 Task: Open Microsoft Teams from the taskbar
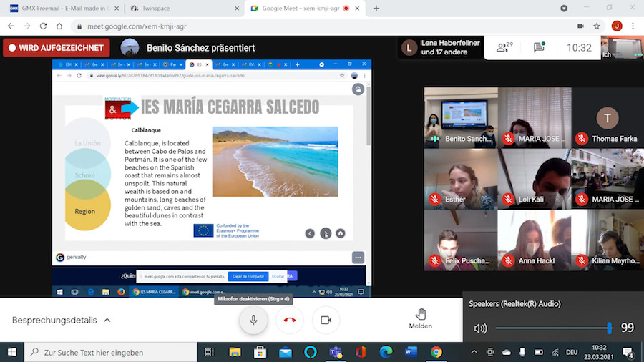point(336,352)
